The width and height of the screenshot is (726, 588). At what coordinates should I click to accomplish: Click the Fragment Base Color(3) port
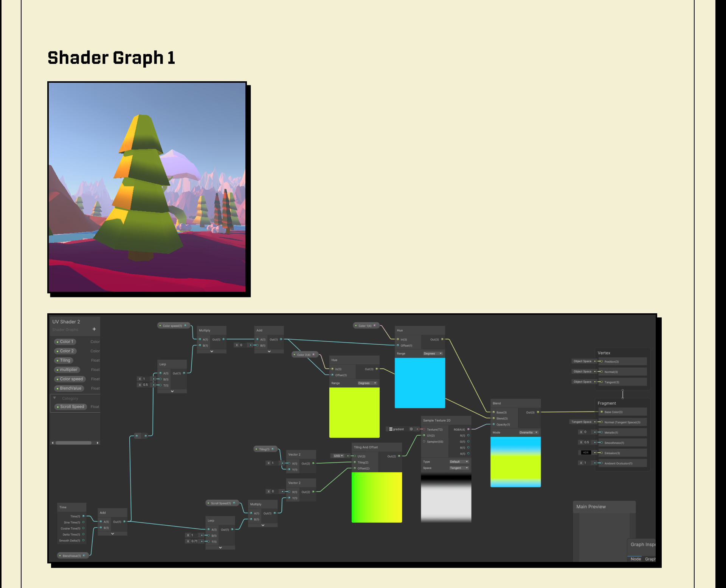(602, 412)
